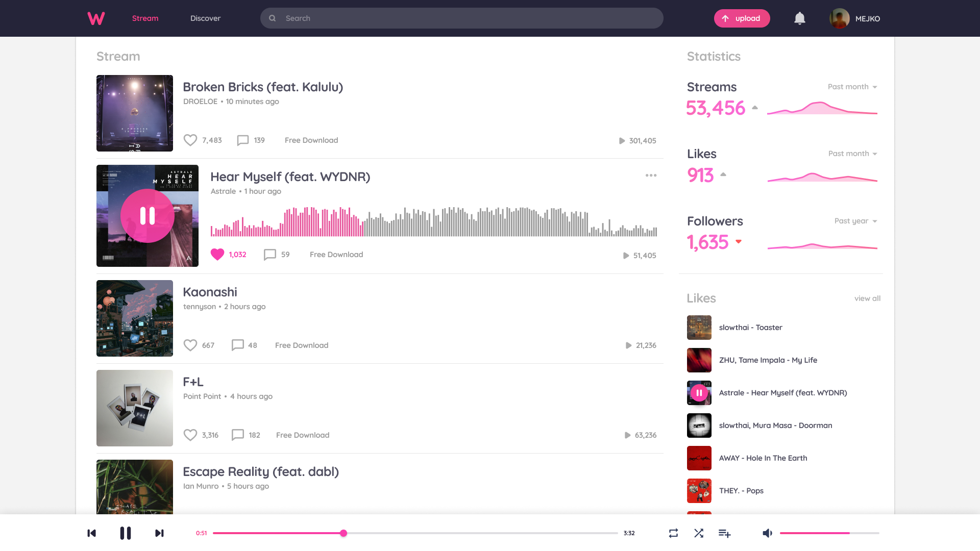This screenshot has height=551, width=980.
Task: Unlike Hear Myself with the pink heart
Action: point(217,254)
